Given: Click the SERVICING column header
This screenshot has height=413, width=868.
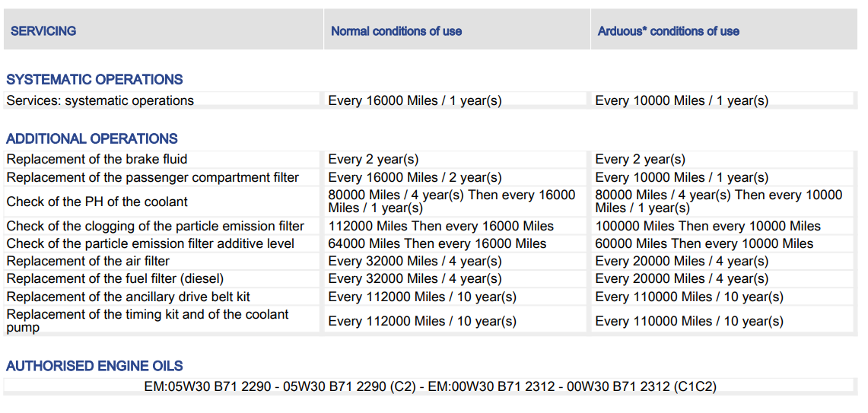Looking at the screenshot, I should tap(43, 31).
